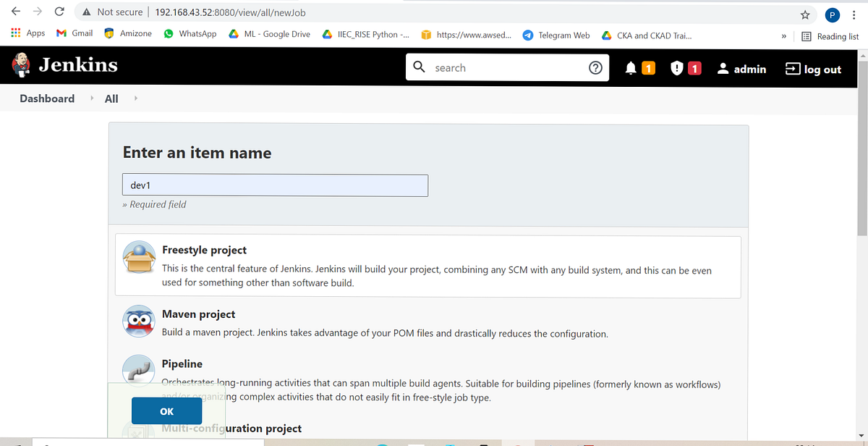Click the magnifier icon in the search box
Viewport: 868px width, 446px height.
[419, 67]
